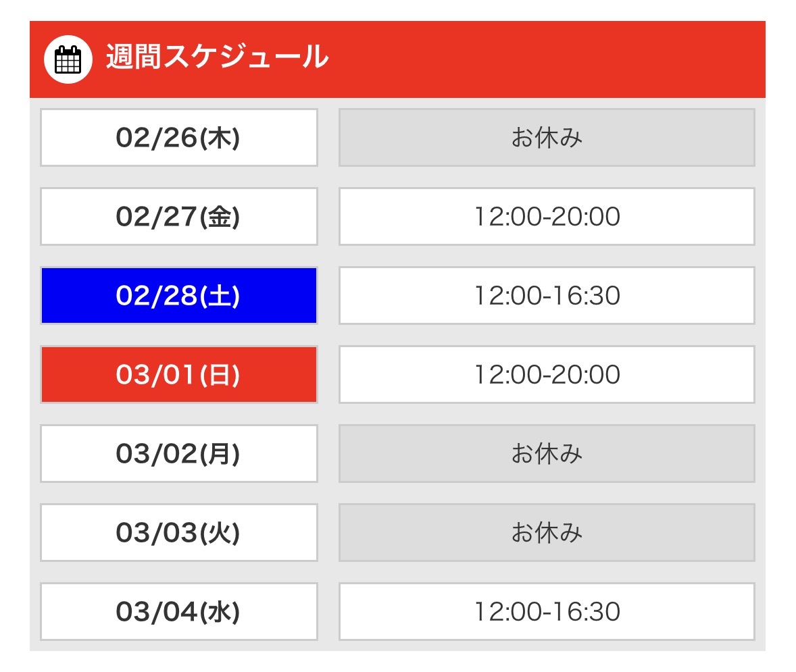Click the 12:00-16:30 slot for 03/04

pyautogui.click(x=546, y=612)
